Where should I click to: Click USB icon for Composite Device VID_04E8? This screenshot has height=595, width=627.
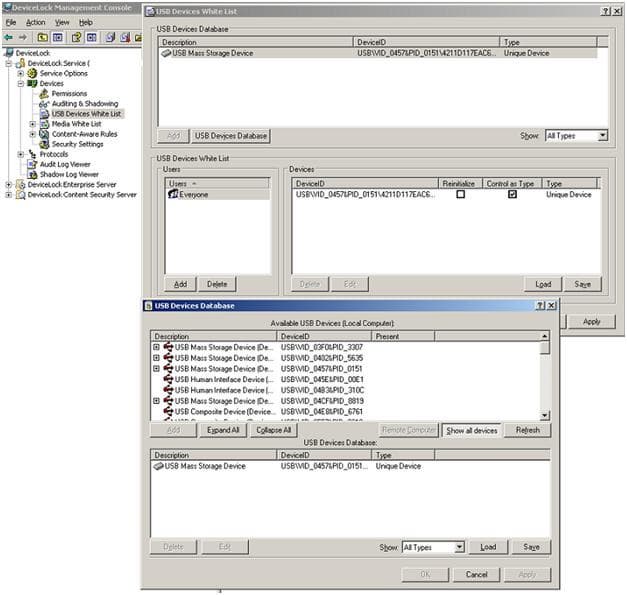point(168,411)
